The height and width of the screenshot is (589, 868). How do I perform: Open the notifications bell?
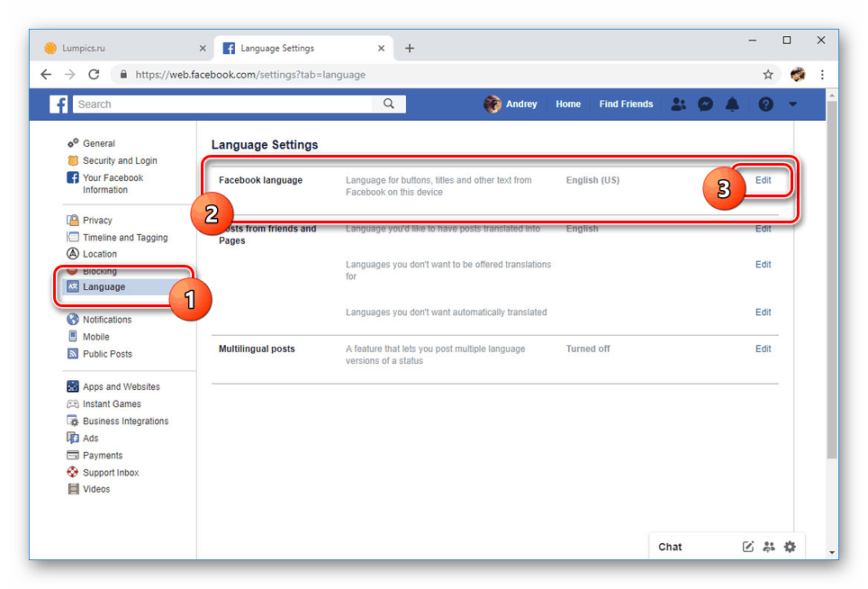[732, 104]
